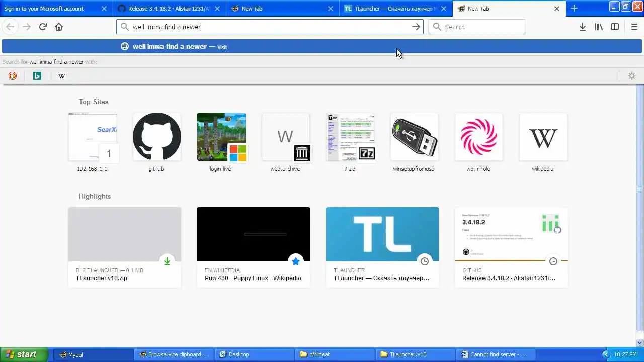Switch to the TLauncher tab
Image resolution: width=644 pixels, height=362 pixels.
(x=396, y=9)
